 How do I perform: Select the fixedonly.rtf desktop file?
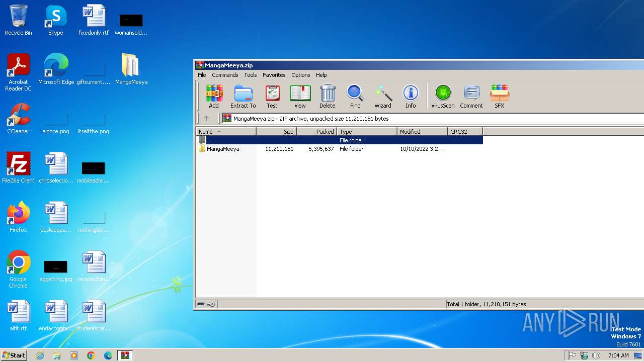(x=94, y=20)
